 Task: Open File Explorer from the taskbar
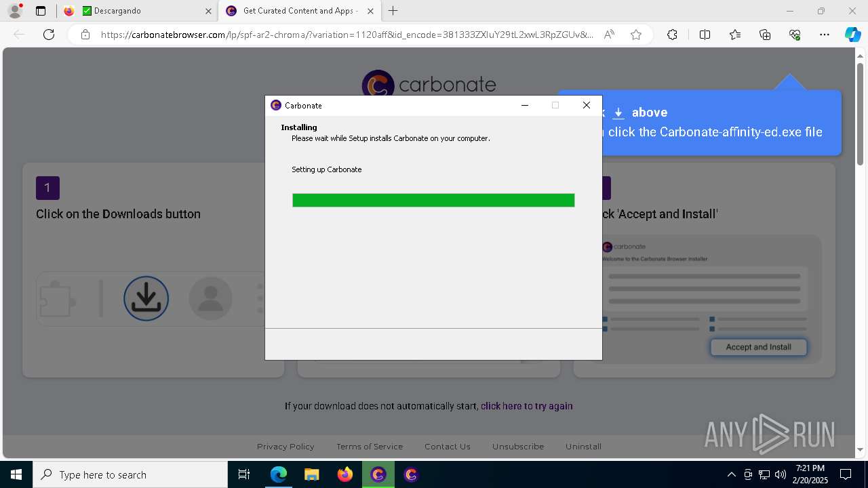point(311,474)
